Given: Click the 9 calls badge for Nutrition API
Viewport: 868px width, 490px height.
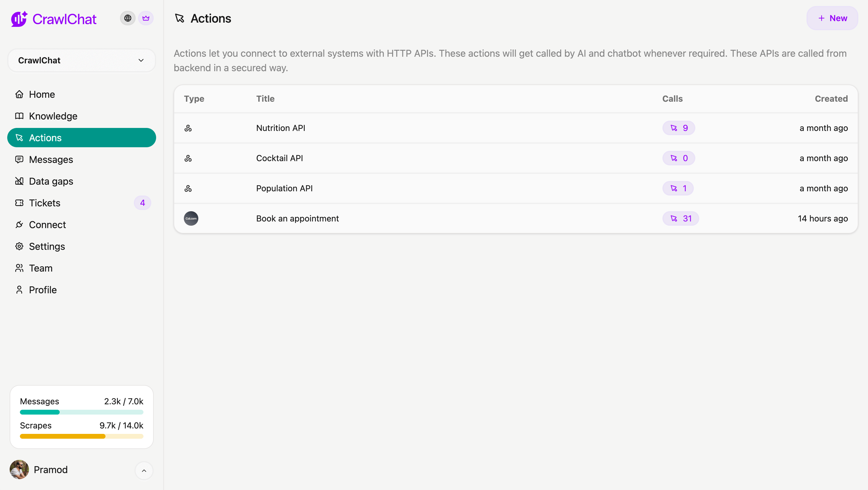Looking at the screenshot, I should tap(678, 128).
